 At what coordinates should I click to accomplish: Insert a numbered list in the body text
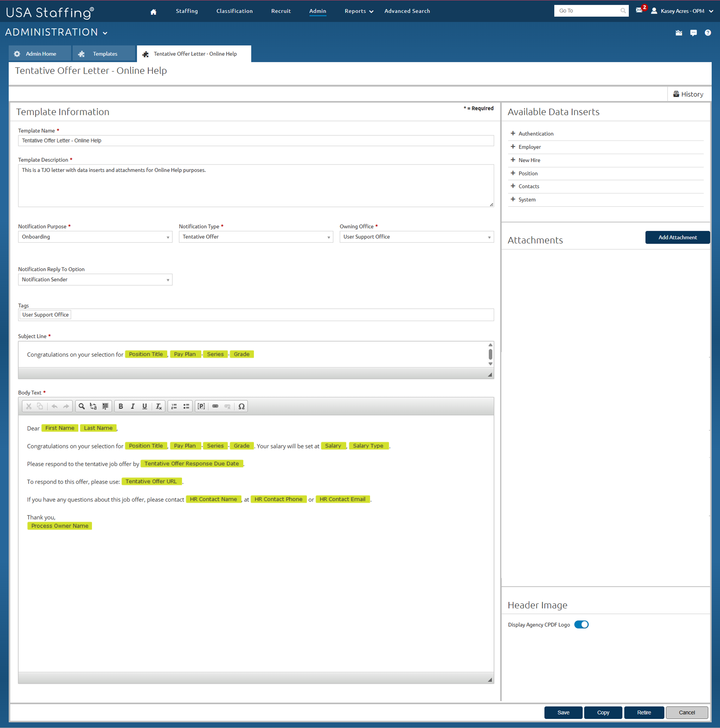[x=174, y=406]
